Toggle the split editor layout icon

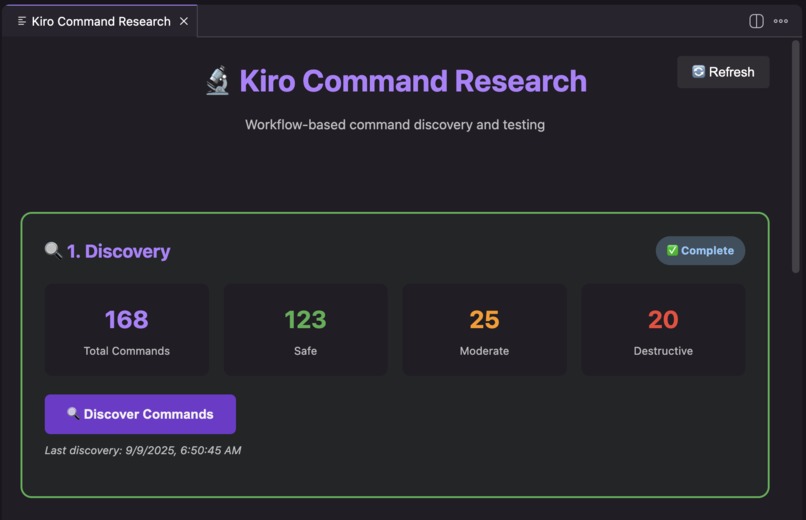(x=756, y=21)
